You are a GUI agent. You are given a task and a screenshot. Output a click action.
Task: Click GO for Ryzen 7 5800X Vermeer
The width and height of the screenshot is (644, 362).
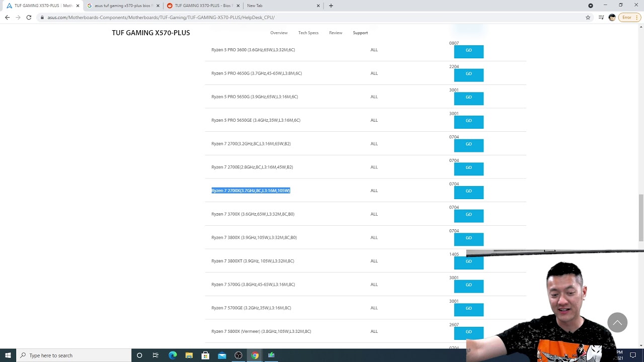coord(468,332)
